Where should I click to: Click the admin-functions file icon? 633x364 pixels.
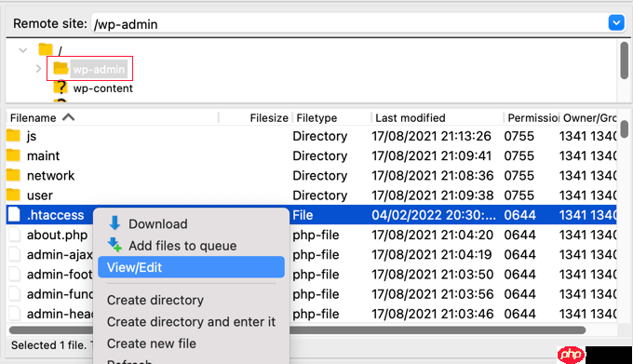point(14,294)
